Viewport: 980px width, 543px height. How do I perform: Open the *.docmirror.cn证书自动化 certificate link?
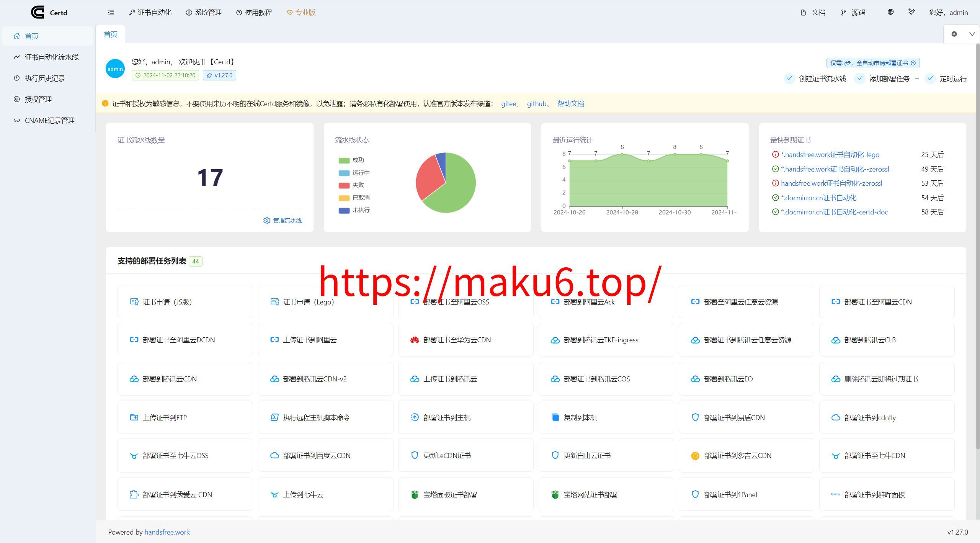818,198
